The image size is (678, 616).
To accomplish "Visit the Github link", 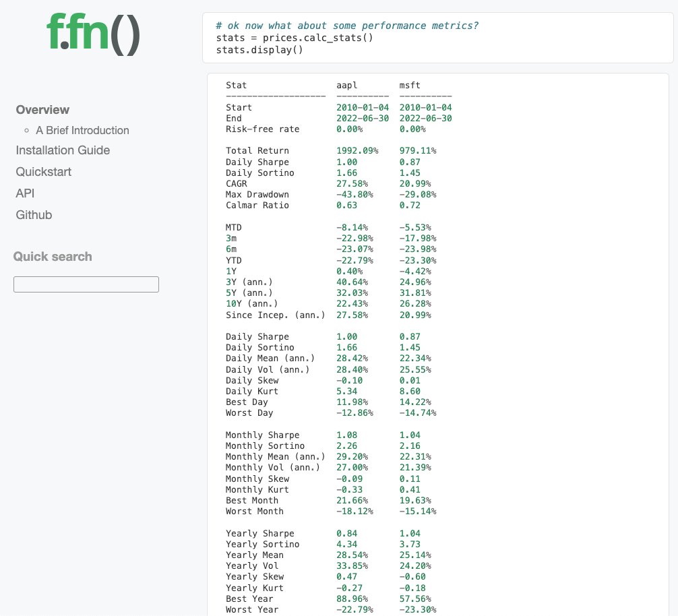I will 34,215.
